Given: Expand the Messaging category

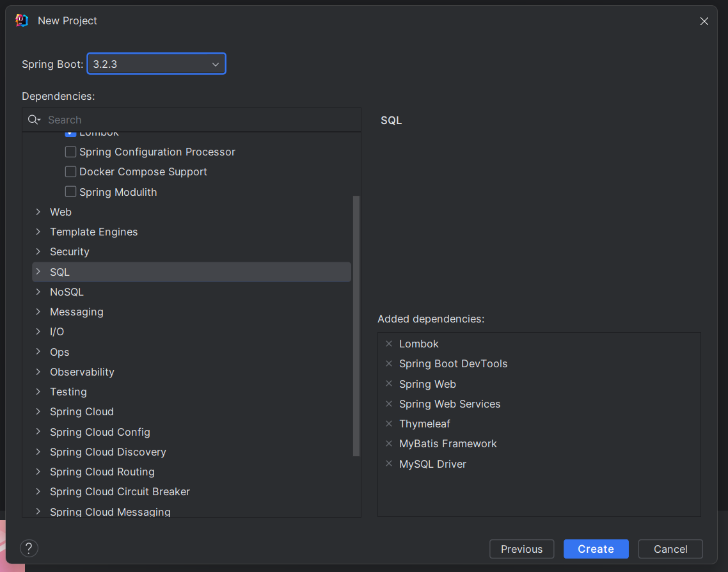Looking at the screenshot, I should (x=38, y=312).
